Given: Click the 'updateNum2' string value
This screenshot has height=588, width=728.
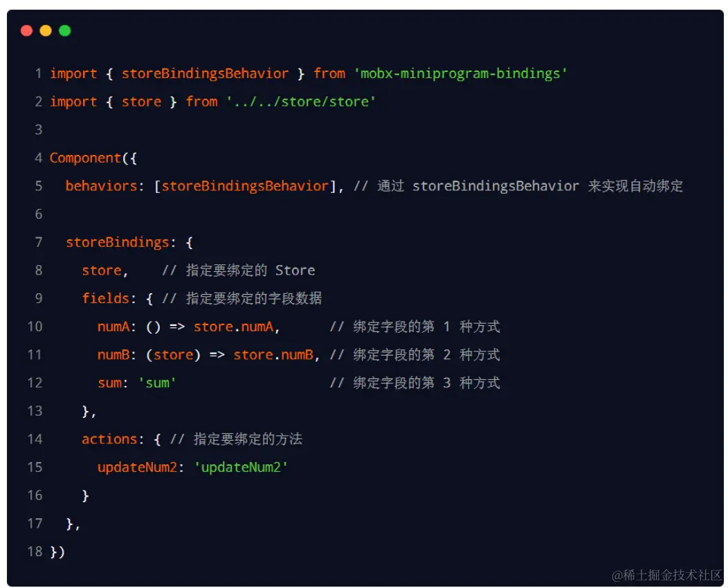Looking at the screenshot, I should click(241, 468).
